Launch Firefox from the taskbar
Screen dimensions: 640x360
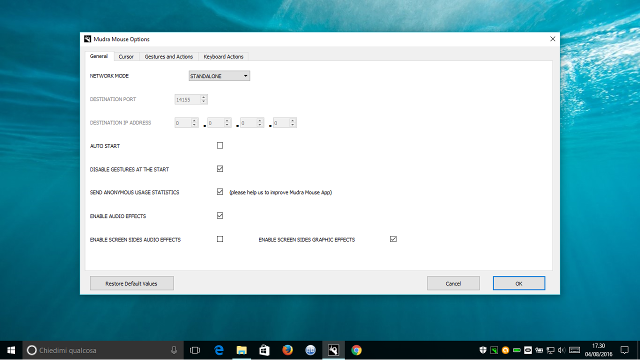point(287,350)
